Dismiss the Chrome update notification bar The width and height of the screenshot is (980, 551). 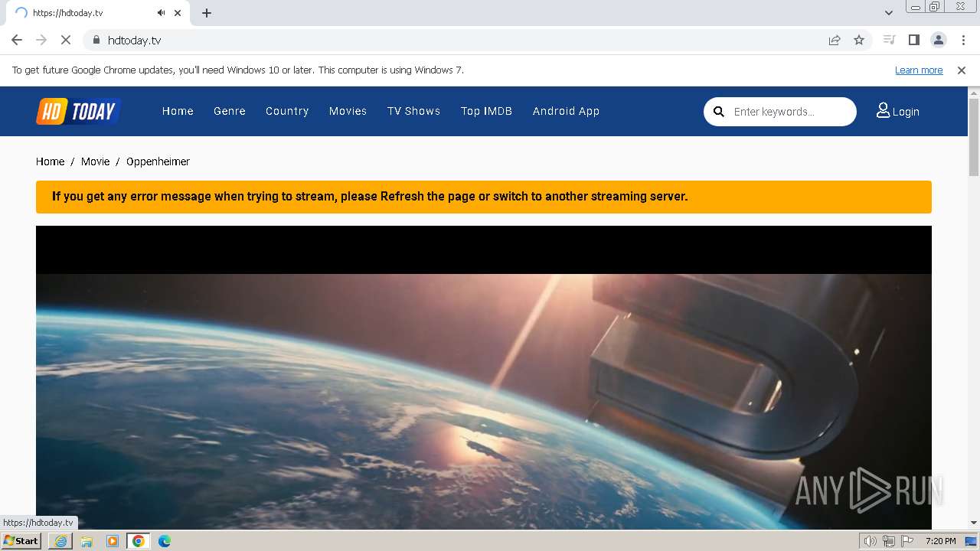[x=962, y=70]
